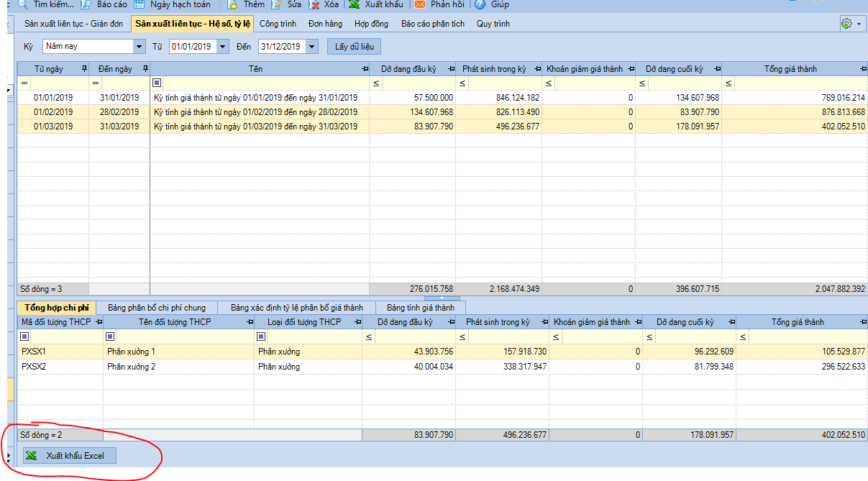Open the Phản hồi feedback toolbar item

pyautogui.click(x=439, y=4)
